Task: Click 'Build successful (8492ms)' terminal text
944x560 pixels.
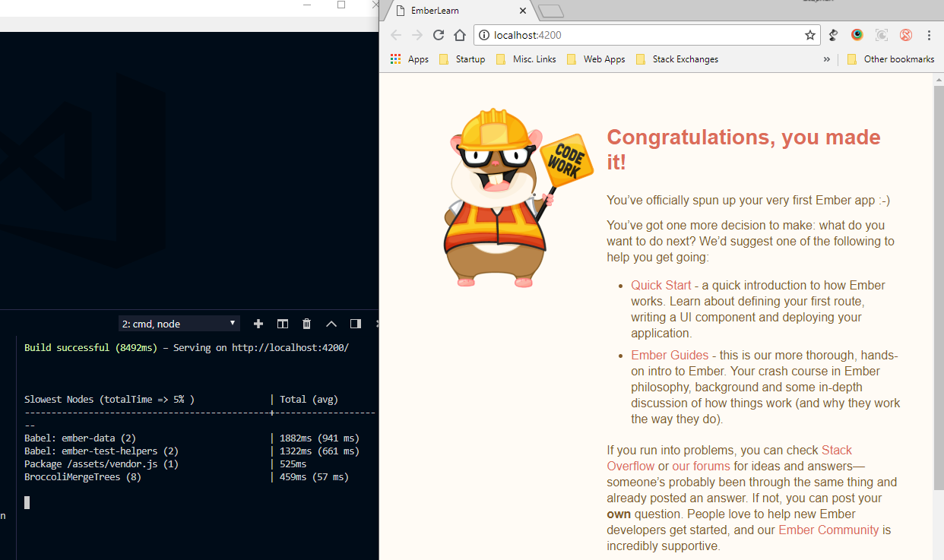Action: coord(90,348)
